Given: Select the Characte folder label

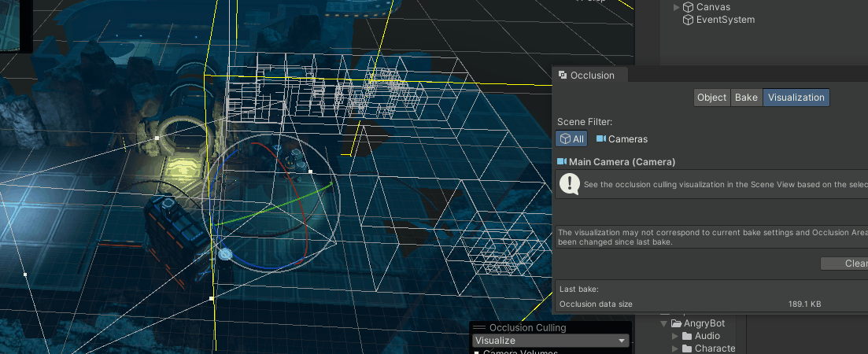Looking at the screenshot, I should [715, 348].
